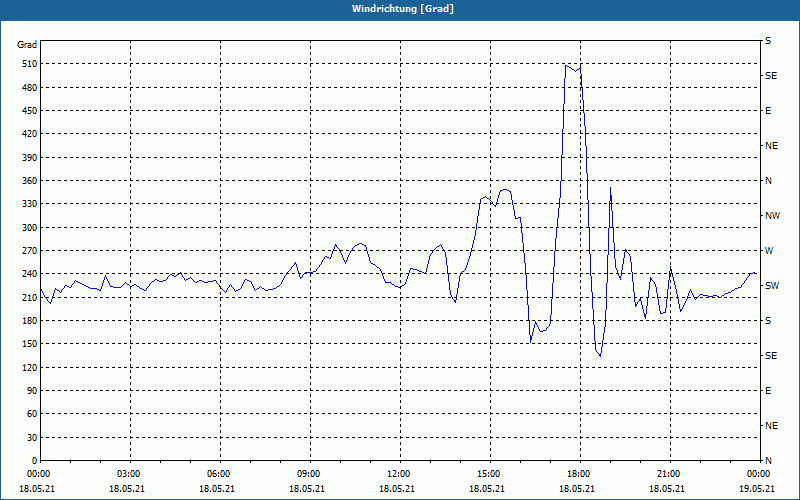800x500 pixels.
Task: Select the 360 degree axis label
Action: coord(30,181)
